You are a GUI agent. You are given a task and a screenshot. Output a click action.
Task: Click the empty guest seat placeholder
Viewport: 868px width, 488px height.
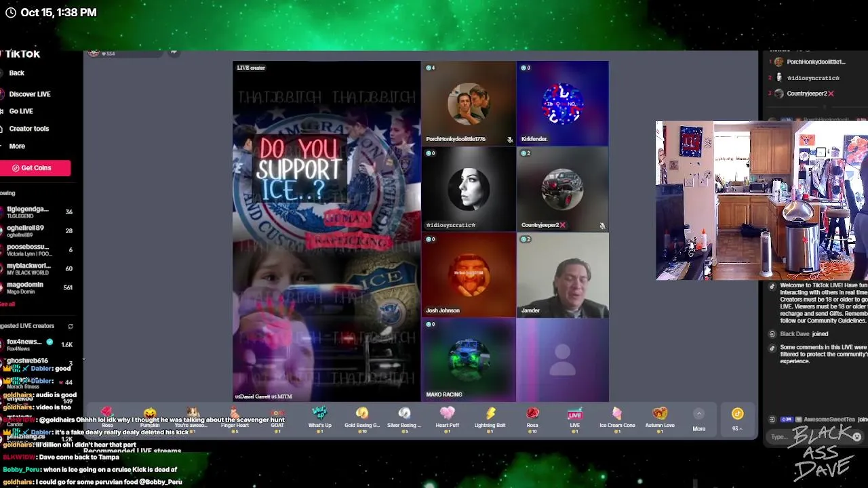562,360
